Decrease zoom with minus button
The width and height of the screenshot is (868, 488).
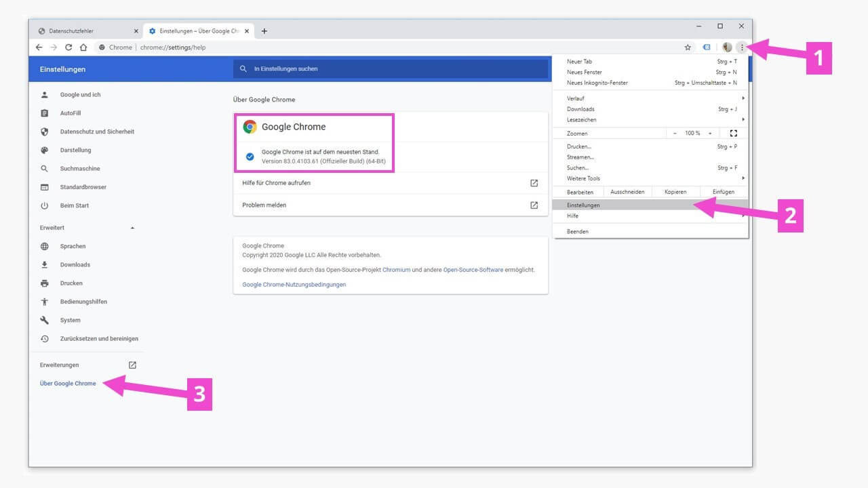coord(675,134)
